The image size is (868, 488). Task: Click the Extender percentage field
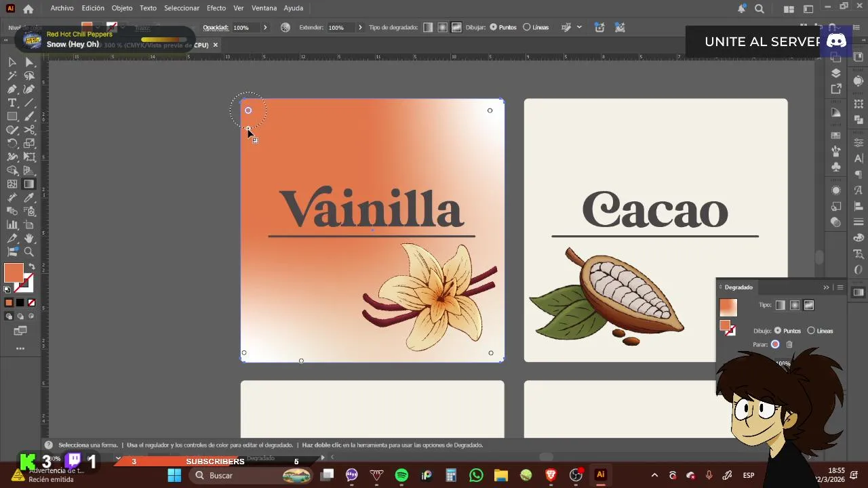340,27
